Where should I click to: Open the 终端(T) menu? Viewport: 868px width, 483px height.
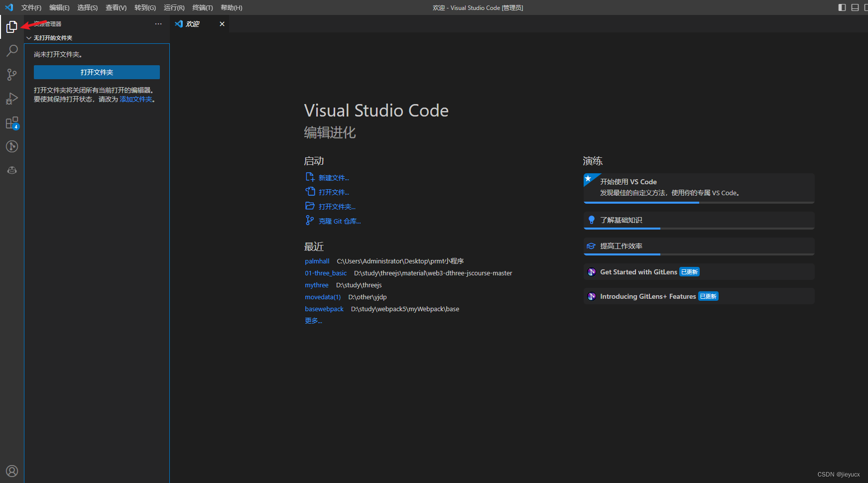tap(203, 7)
